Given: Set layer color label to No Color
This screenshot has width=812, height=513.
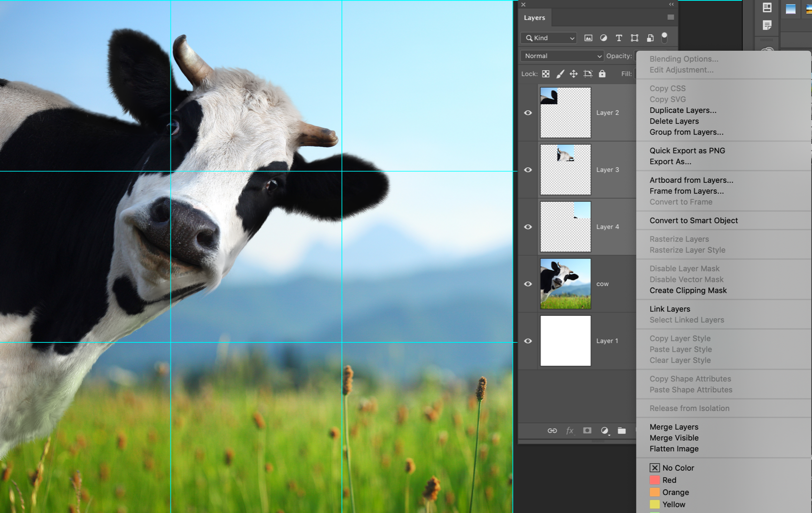Looking at the screenshot, I should tap(672, 468).
